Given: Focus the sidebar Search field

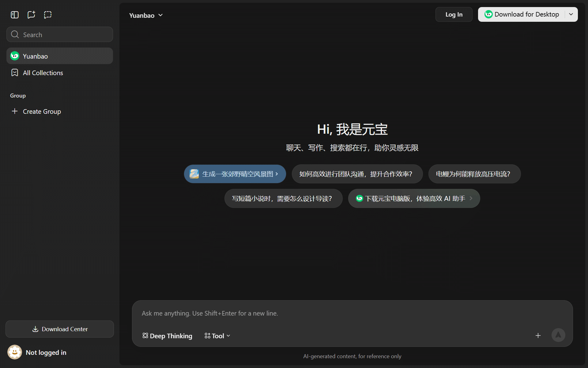Looking at the screenshot, I should [x=60, y=34].
